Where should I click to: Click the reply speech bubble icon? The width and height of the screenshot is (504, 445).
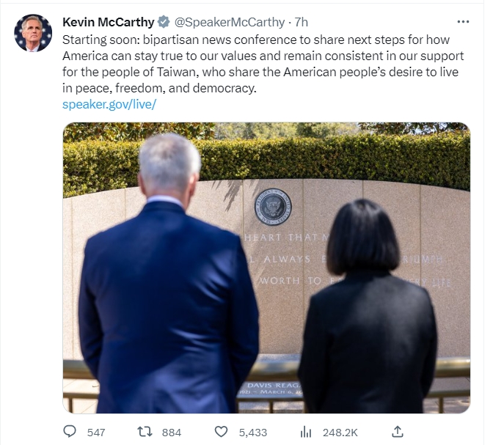point(70,432)
